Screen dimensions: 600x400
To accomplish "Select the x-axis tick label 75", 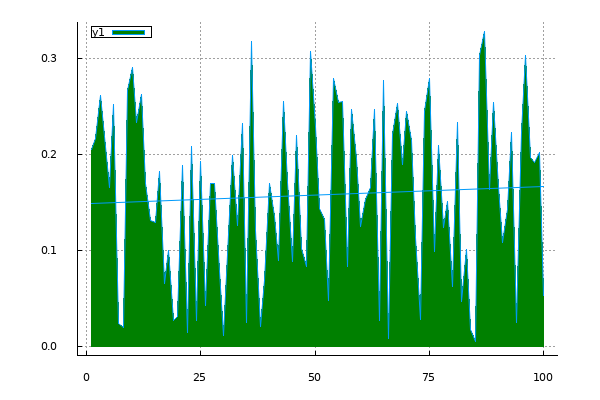I will click(x=429, y=377).
